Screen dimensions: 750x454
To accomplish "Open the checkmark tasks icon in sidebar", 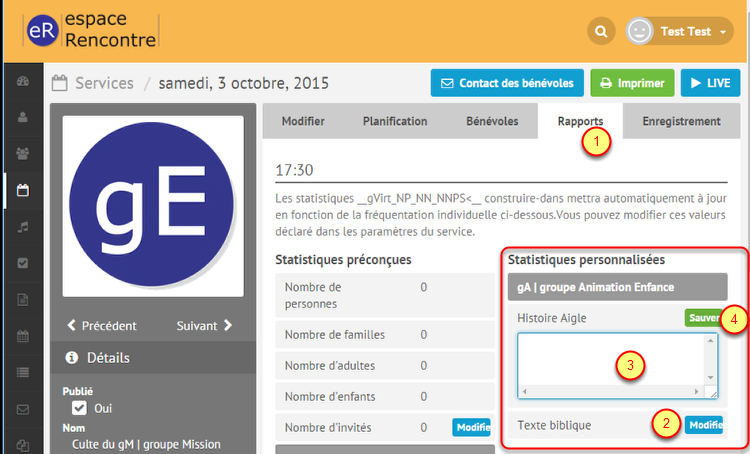I will pos(22,263).
